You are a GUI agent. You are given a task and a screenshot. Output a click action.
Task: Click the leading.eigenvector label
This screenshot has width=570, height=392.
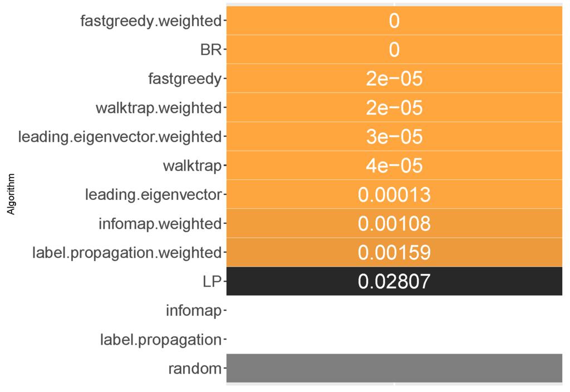coord(153,195)
